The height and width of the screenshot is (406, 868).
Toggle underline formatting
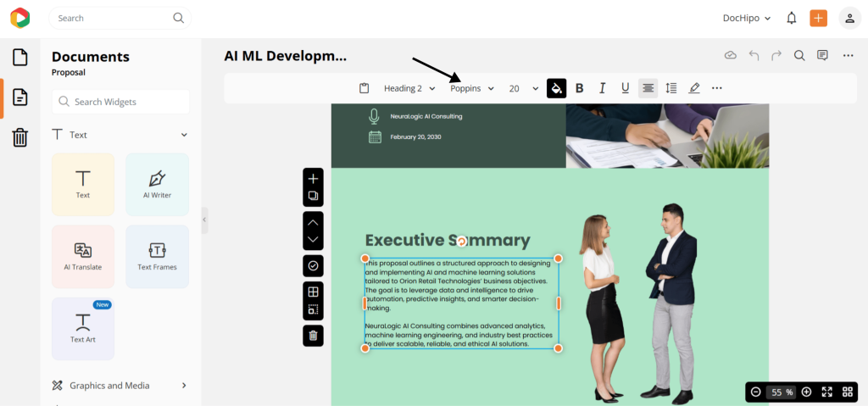coord(625,88)
